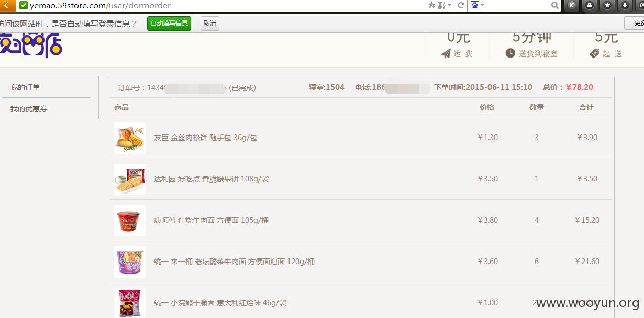
Task: Click the Baidu paw search engine icon
Action: click(x=475, y=5)
